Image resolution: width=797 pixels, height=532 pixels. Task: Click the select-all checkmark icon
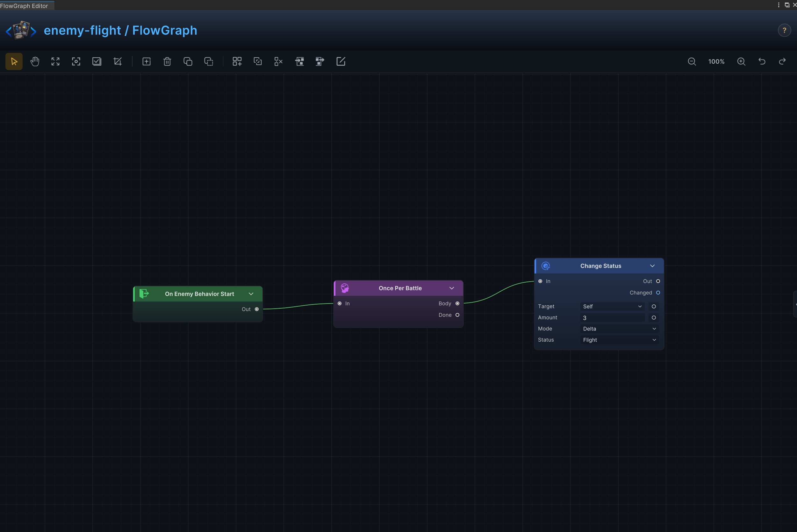(x=97, y=61)
